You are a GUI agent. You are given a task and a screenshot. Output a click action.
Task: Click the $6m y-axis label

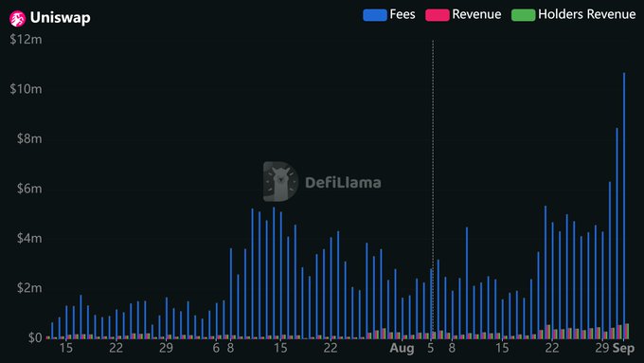tap(29, 189)
